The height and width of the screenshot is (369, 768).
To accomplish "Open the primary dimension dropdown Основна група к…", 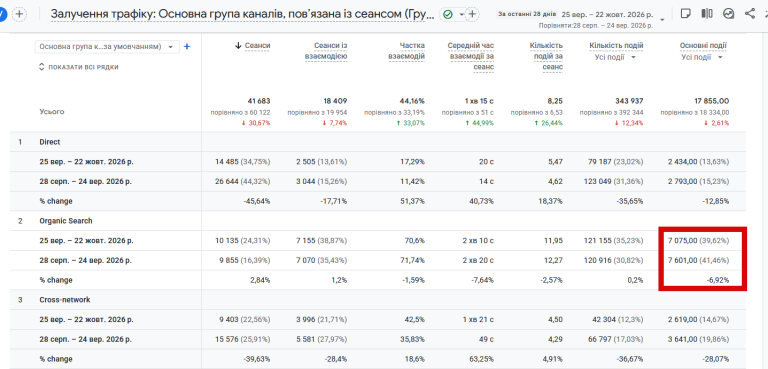I will click(107, 47).
